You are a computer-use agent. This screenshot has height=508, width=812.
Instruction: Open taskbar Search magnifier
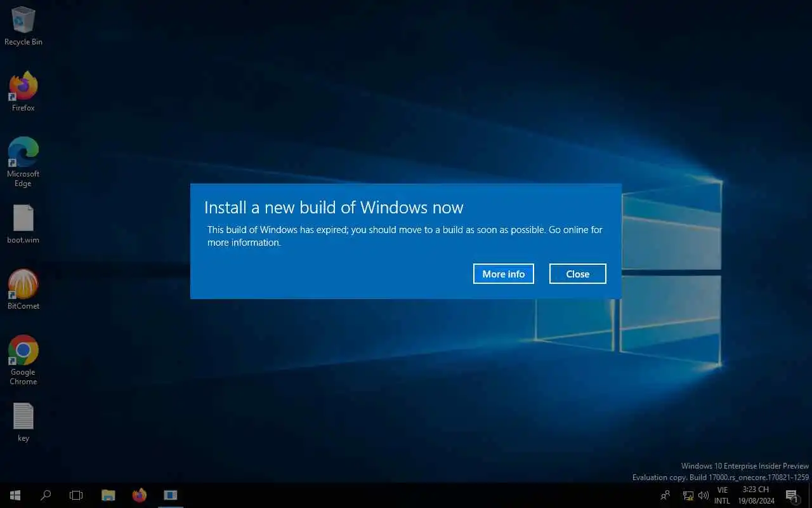(x=46, y=495)
